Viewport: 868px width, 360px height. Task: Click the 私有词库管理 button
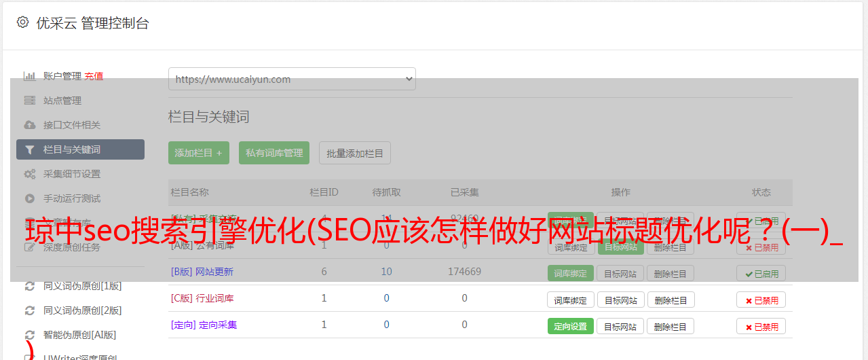[x=274, y=153]
